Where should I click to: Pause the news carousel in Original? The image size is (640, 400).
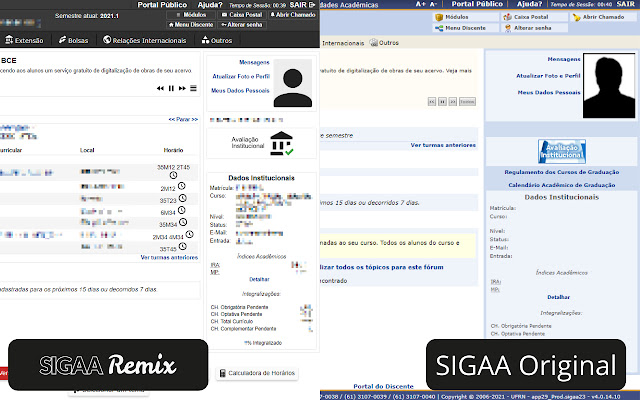coord(442,102)
